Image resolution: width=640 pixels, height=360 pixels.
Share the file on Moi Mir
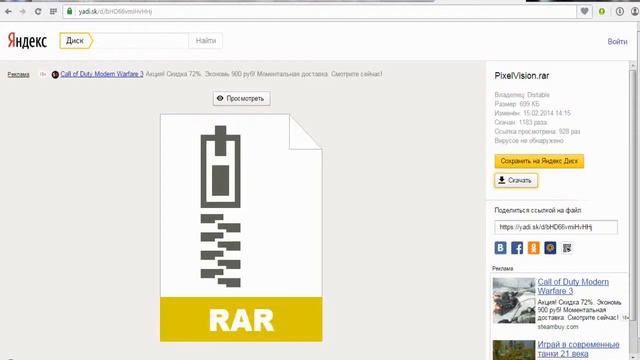(x=550, y=248)
